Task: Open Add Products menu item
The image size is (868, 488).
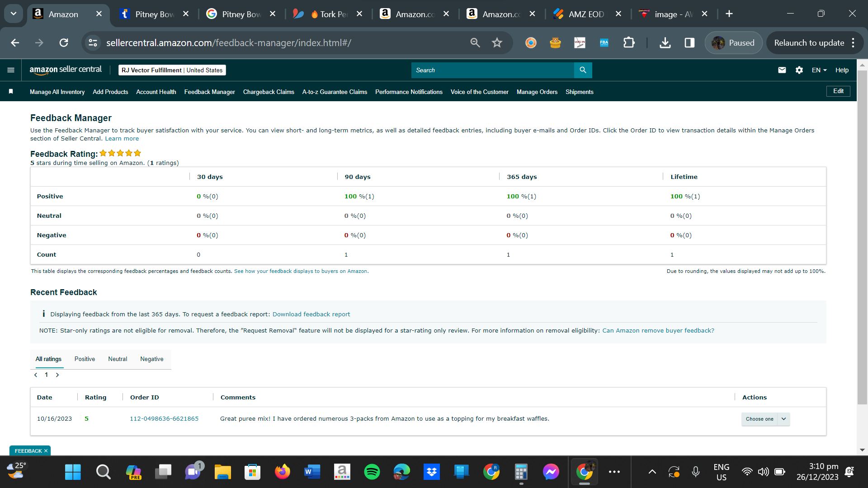Action: pos(110,92)
